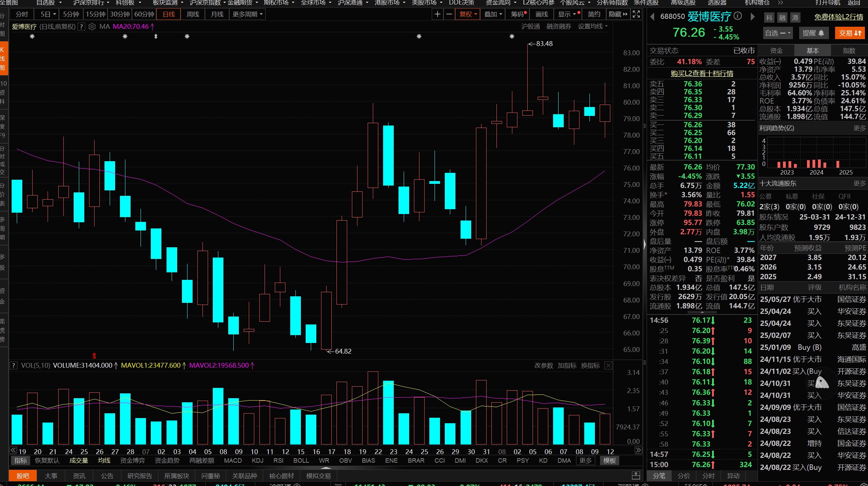The image size is (868, 486).
Task: Click the 港 badge icon
Action: [x=795, y=17]
